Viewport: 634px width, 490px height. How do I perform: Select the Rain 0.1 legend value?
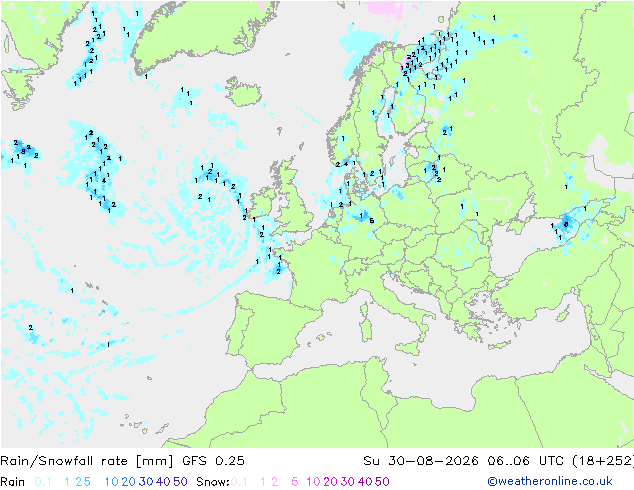pyautogui.click(x=43, y=482)
